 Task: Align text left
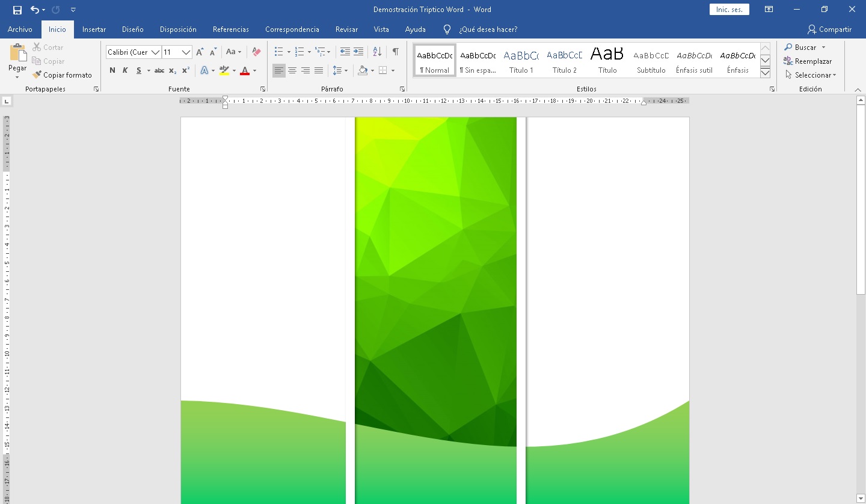click(279, 70)
